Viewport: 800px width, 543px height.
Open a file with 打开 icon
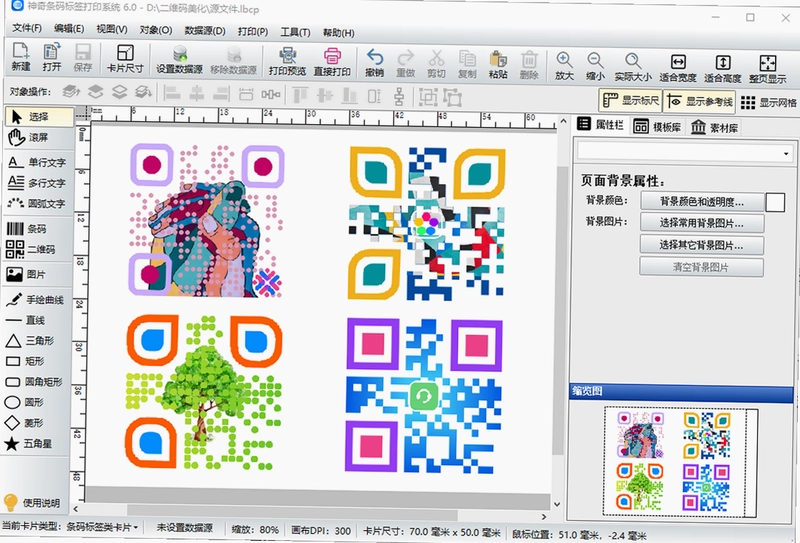click(x=52, y=57)
